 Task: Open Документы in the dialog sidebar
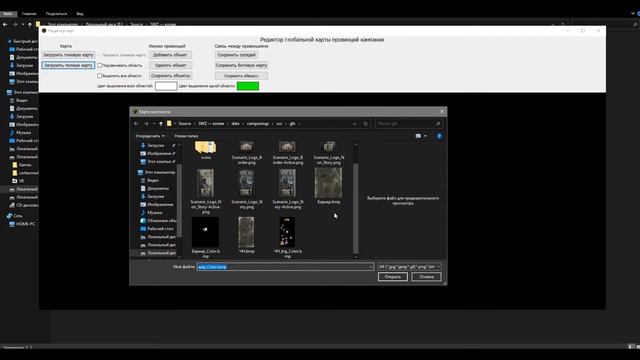point(158,188)
